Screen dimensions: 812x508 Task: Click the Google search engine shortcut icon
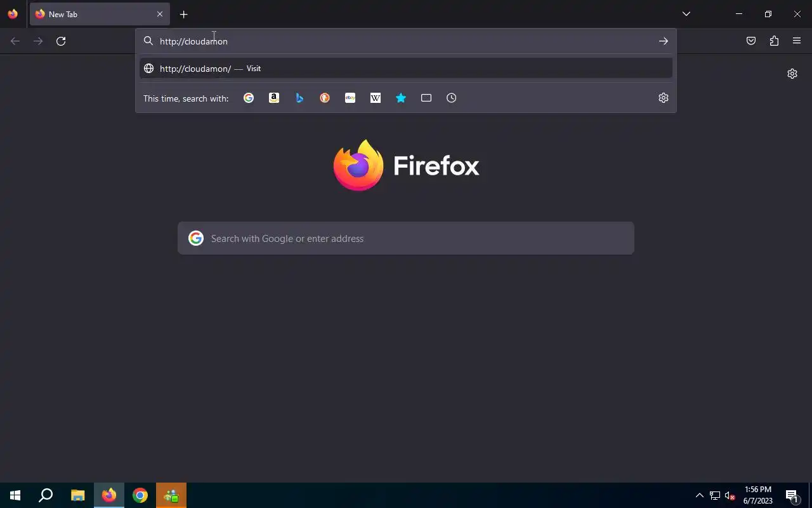pyautogui.click(x=249, y=98)
